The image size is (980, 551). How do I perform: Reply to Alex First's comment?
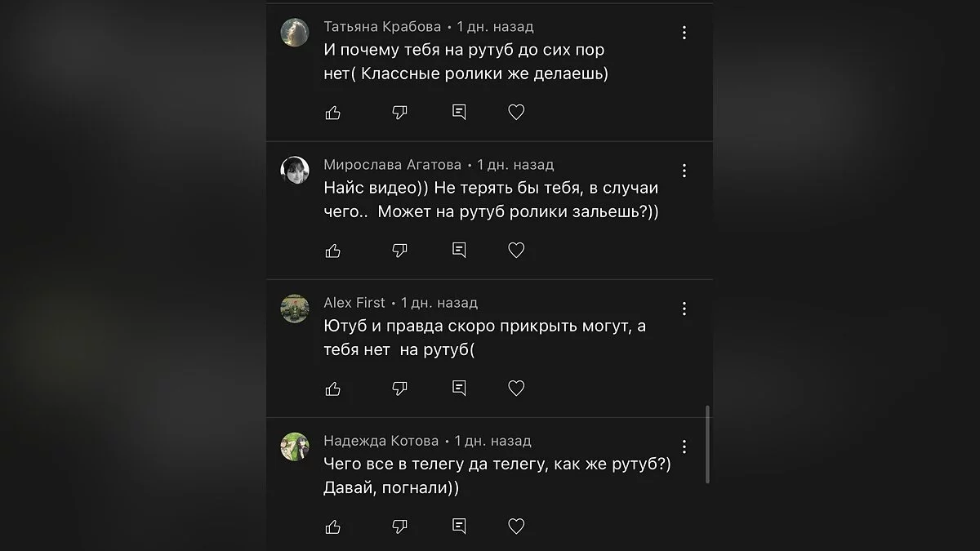click(459, 389)
